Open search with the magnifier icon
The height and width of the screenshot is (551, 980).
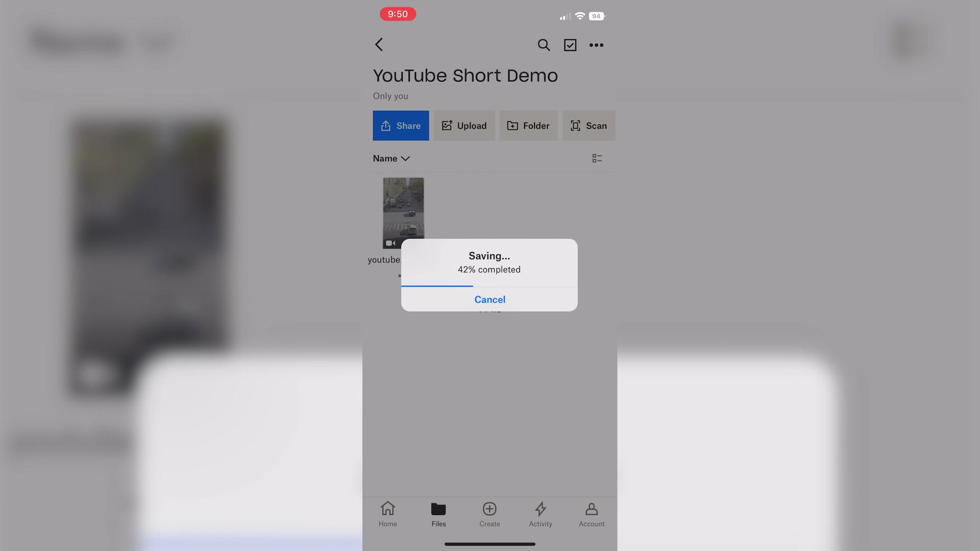point(544,45)
